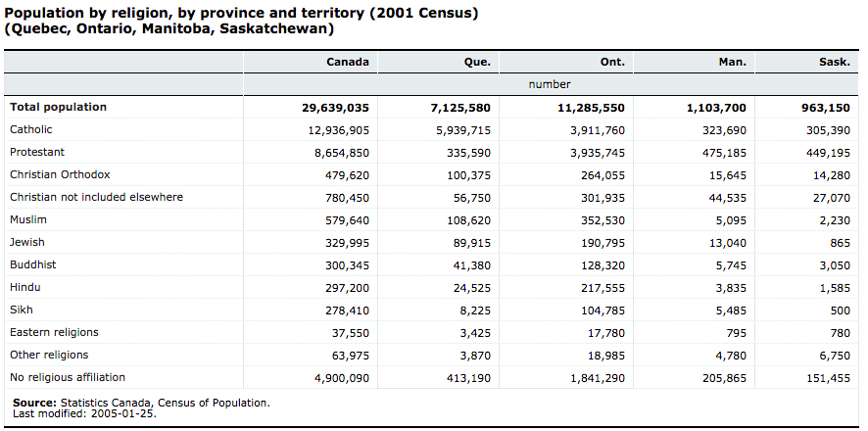Click Manitoba Catholic value 323,690

[724, 130]
